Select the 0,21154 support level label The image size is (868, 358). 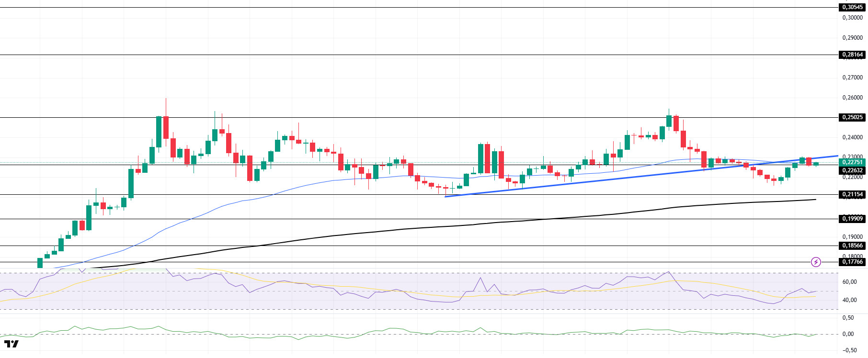tap(853, 194)
